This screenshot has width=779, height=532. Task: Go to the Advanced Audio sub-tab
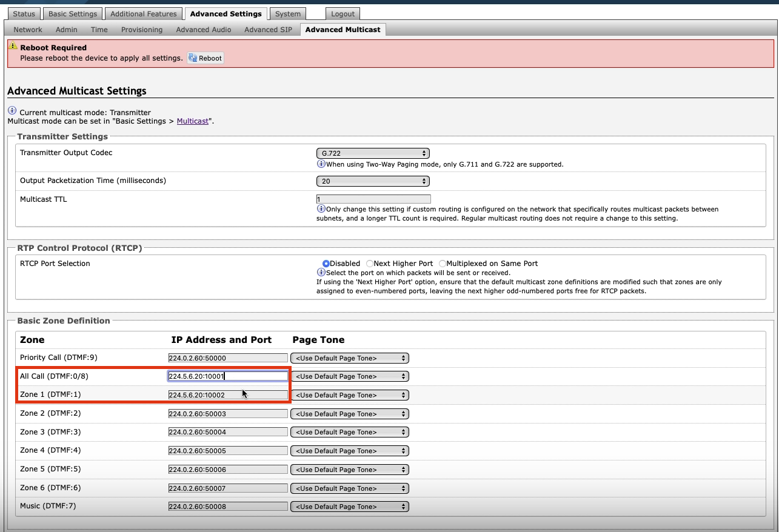(204, 30)
